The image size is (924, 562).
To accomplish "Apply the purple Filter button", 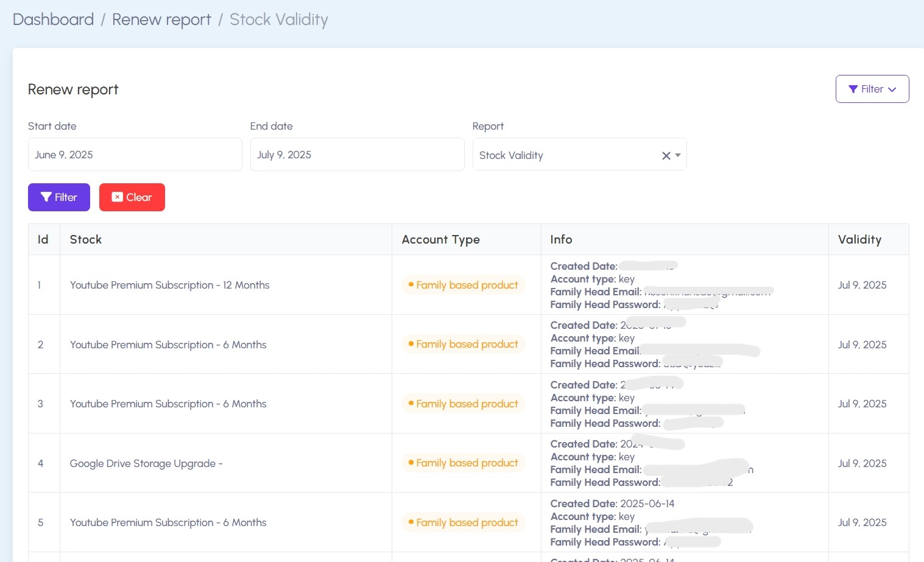I will coord(59,197).
